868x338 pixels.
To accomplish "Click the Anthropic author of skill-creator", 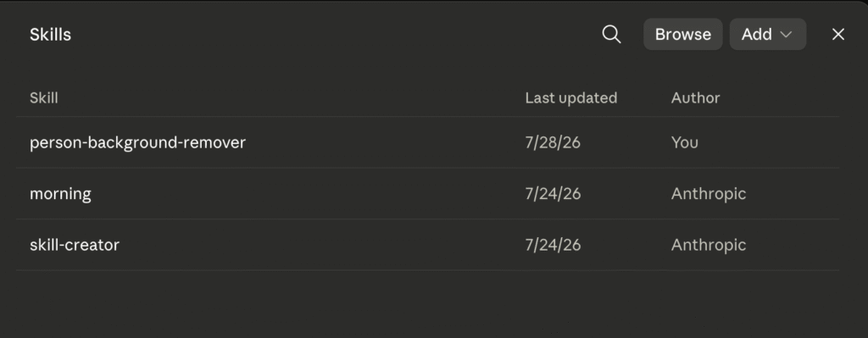I will pyautogui.click(x=708, y=245).
